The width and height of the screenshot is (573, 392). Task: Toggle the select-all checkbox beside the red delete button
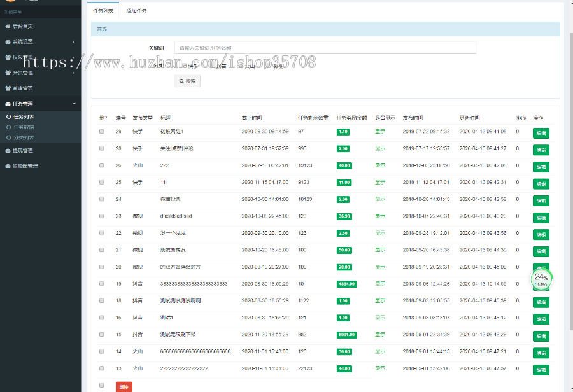101,385
